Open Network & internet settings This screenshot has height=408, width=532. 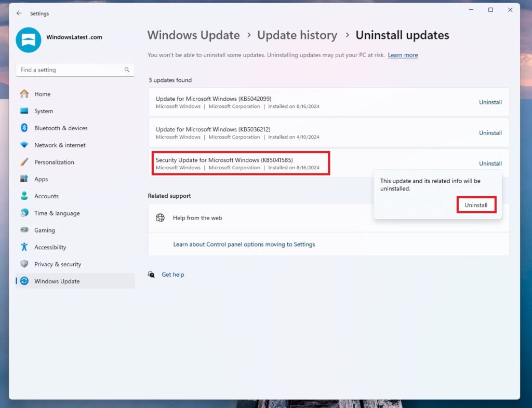(x=60, y=145)
